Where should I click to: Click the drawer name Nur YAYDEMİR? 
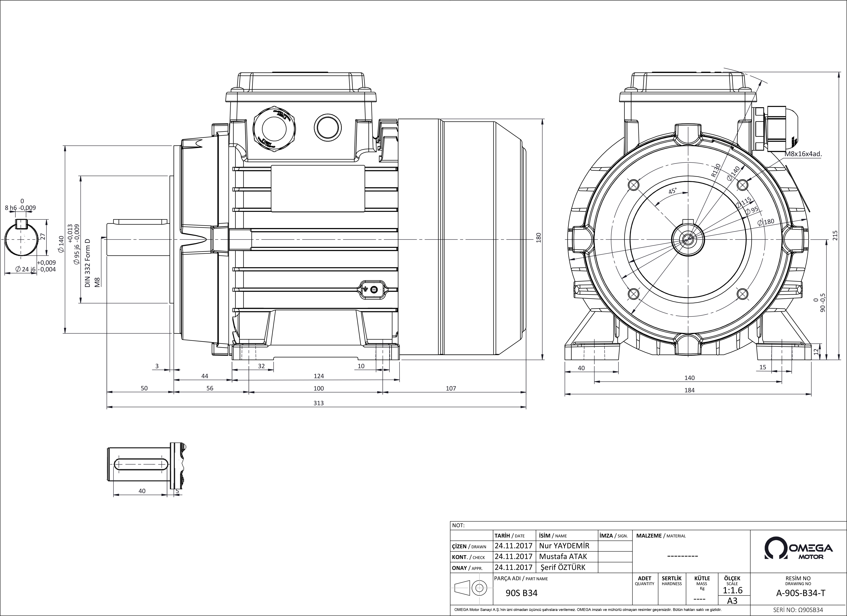click(x=564, y=546)
